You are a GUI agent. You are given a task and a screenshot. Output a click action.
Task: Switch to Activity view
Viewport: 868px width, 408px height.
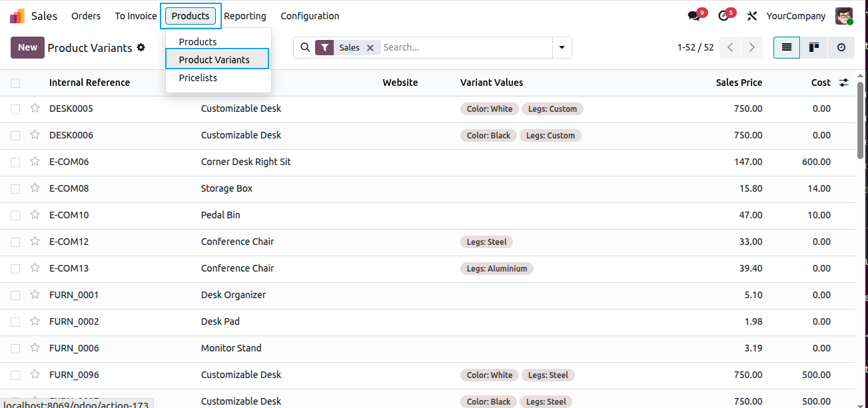click(x=841, y=47)
